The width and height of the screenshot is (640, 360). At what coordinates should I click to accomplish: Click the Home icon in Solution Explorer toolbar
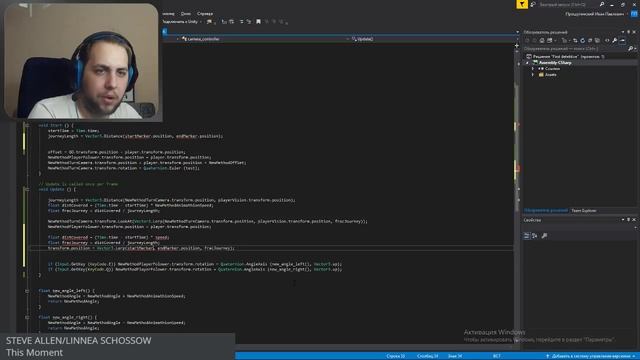[542, 40]
